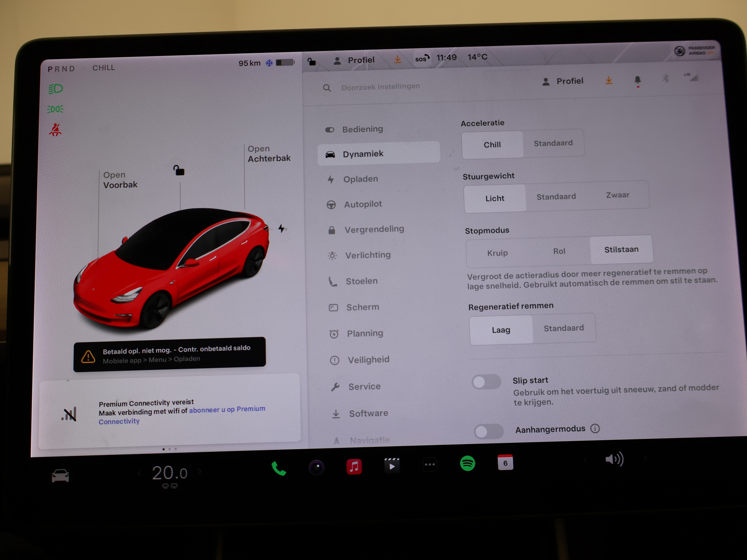Set Stopmodus to Rol
The image size is (747, 560).
559,251
